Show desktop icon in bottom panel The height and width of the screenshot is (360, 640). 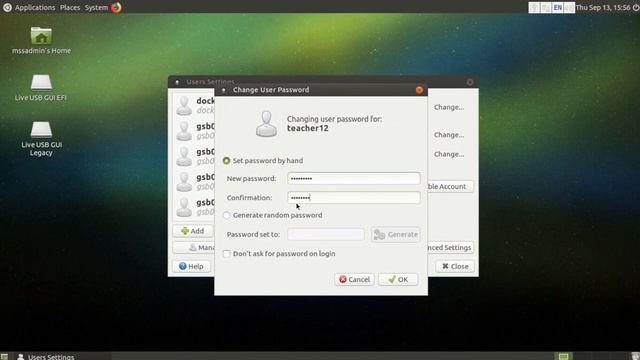click(x=4, y=357)
